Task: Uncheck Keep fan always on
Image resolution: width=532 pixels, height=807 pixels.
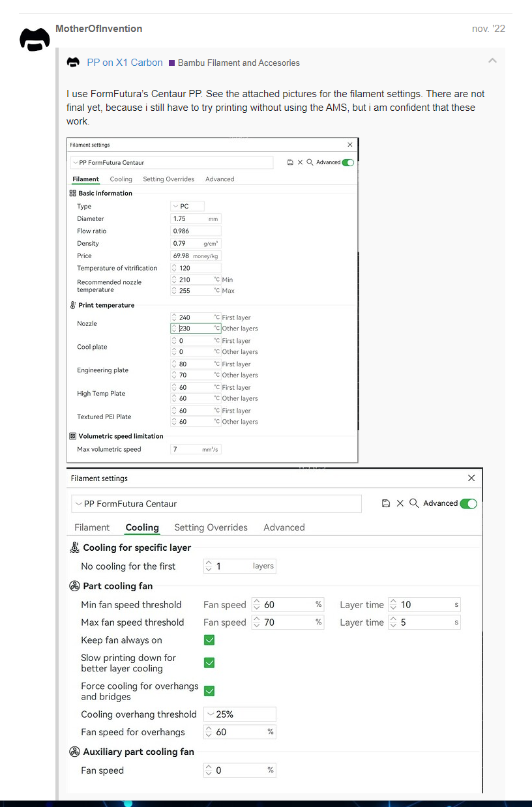Action: pyautogui.click(x=209, y=640)
